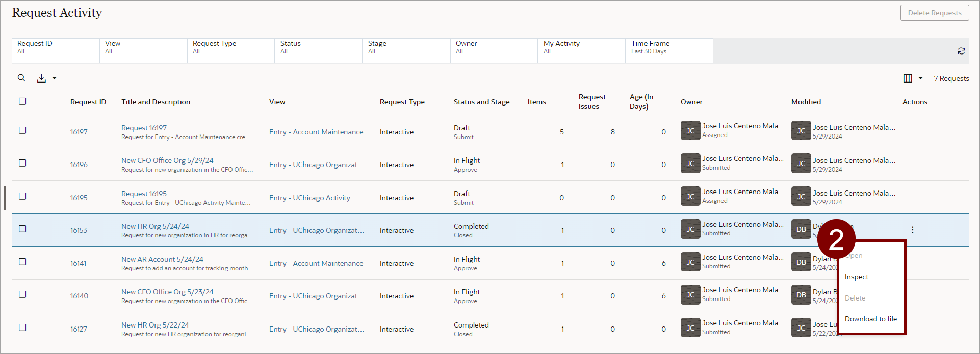Image resolution: width=980 pixels, height=354 pixels.
Task: Click the search magnifier icon
Action: tap(21, 78)
